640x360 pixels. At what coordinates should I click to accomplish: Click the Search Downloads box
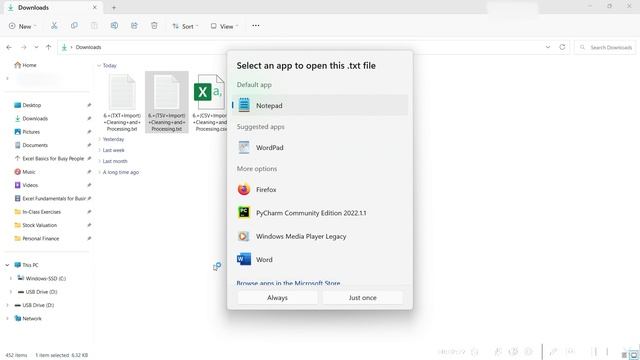606,47
